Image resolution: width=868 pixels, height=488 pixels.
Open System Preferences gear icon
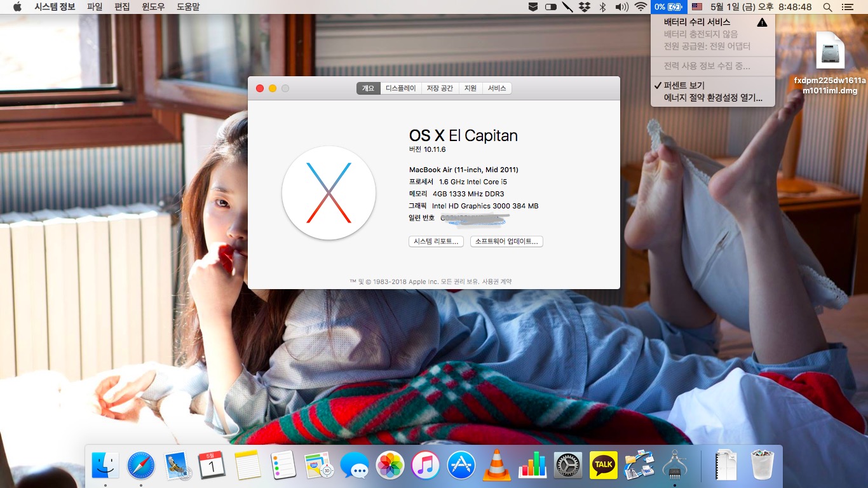(568, 466)
